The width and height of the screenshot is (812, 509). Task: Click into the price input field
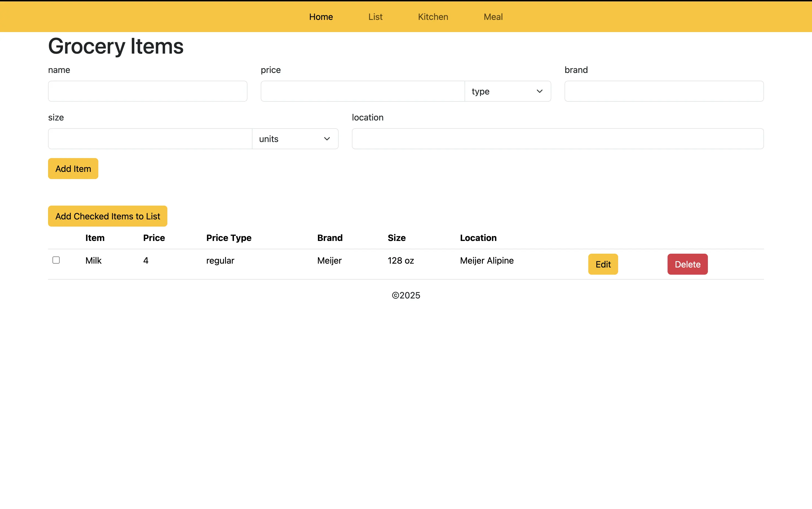(x=362, y=91)
